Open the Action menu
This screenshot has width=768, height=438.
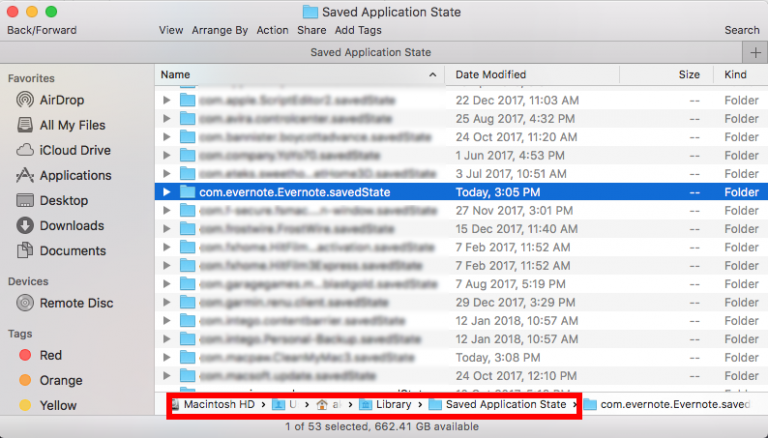pyautogui.click(x=272, y=30)
